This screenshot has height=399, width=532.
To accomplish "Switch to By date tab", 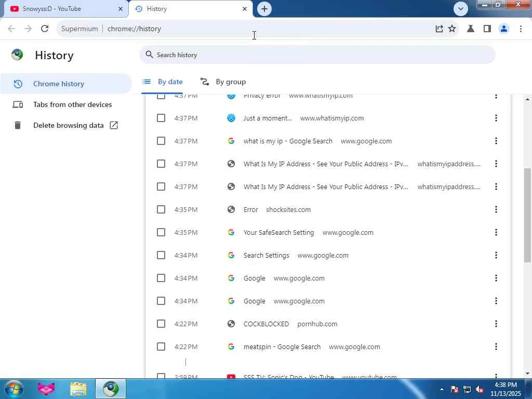I will point(163,82).
